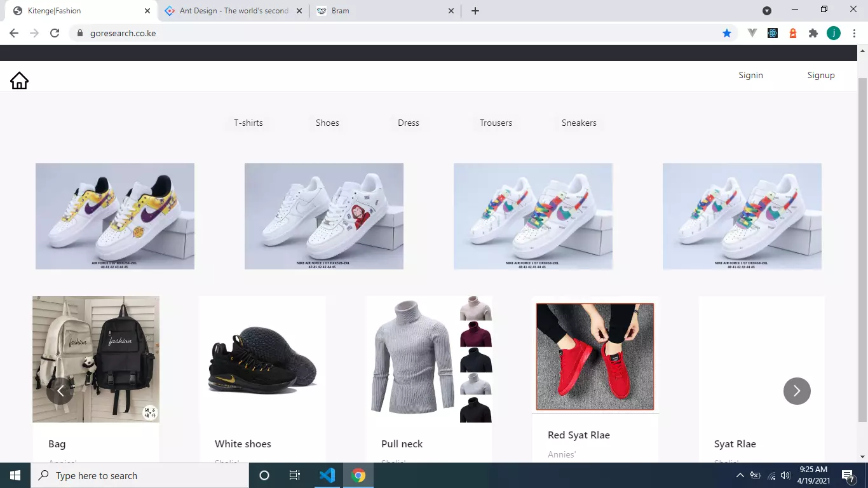Open Visual Studio Code from taskbar
Screen dimensions: 868x488
(327, 475)
